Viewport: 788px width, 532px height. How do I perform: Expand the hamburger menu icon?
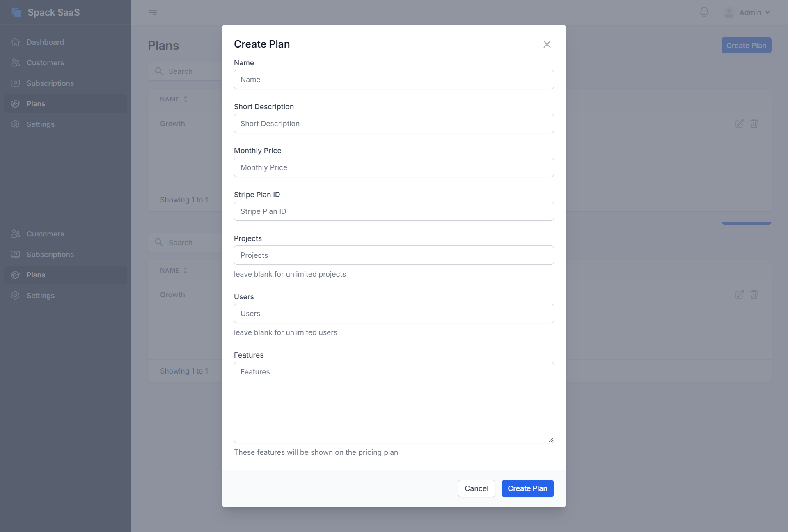click(x=153, y=12)
